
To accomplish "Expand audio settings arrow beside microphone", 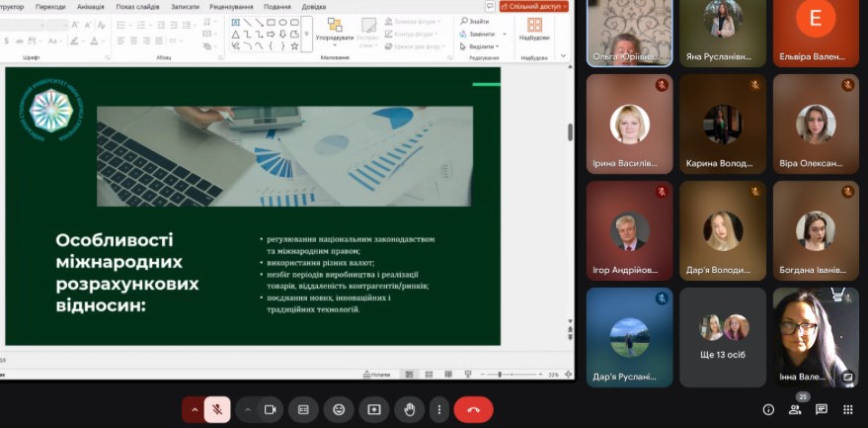I will (194, 409).
